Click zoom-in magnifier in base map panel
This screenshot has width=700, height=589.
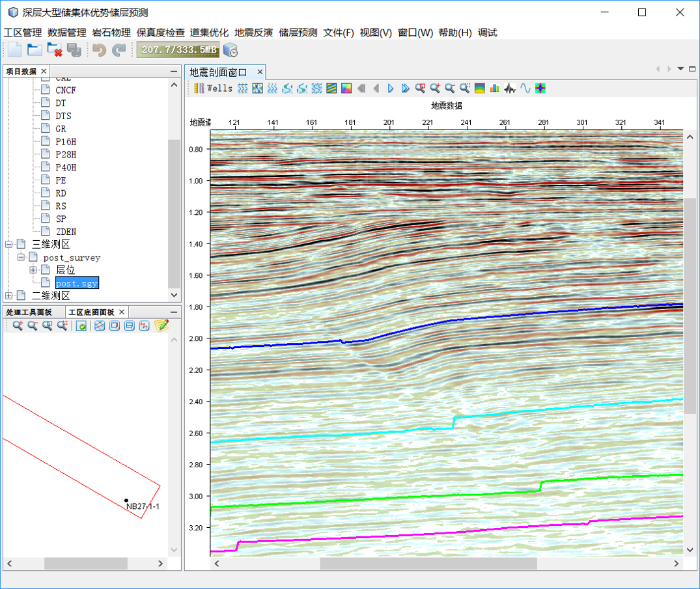tap(18, 325)
